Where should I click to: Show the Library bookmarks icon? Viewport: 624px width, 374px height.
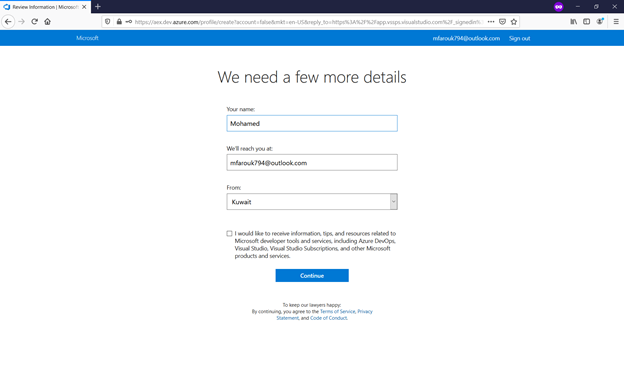[573, 22]
